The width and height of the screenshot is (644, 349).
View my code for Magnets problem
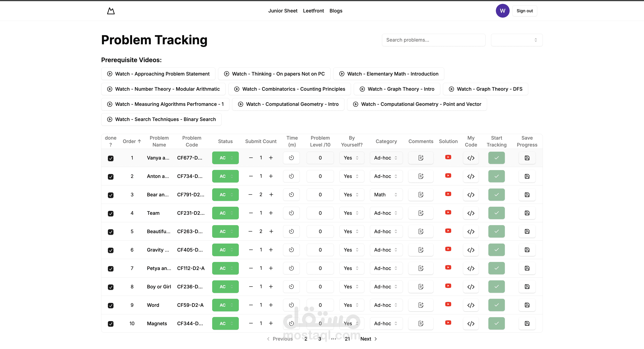[471, 323]
